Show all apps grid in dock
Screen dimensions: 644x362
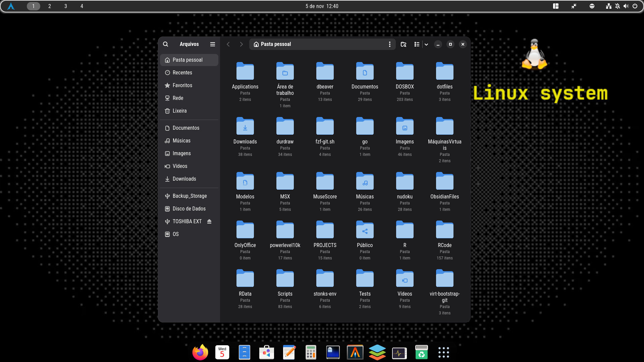click(443, 353)
